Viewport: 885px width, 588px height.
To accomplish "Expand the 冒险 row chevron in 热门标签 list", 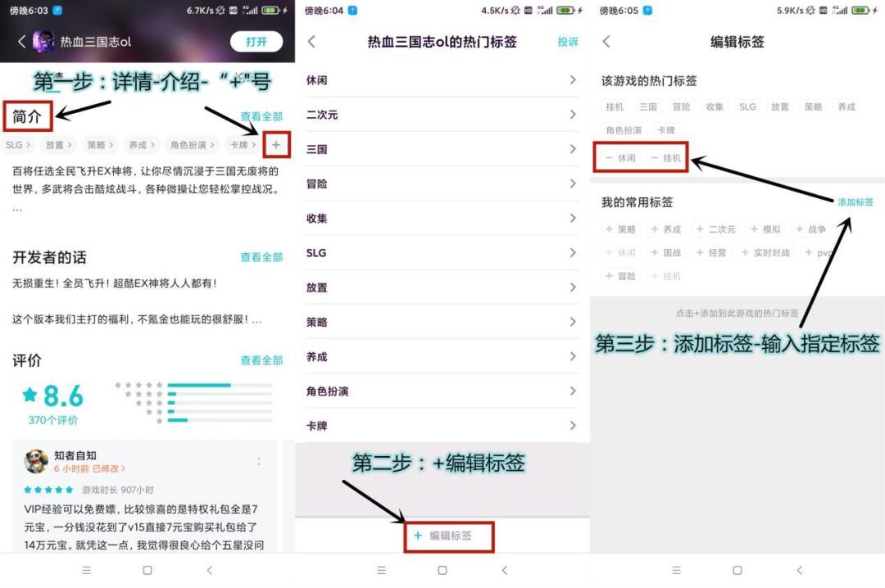I will pos(573,183).
